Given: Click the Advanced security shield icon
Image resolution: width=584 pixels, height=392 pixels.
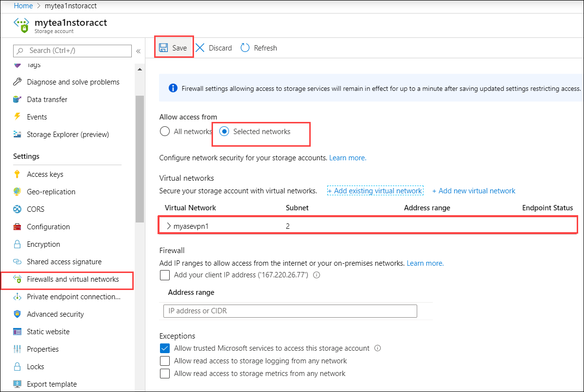Looking at the screenshot, I should 18,314.
